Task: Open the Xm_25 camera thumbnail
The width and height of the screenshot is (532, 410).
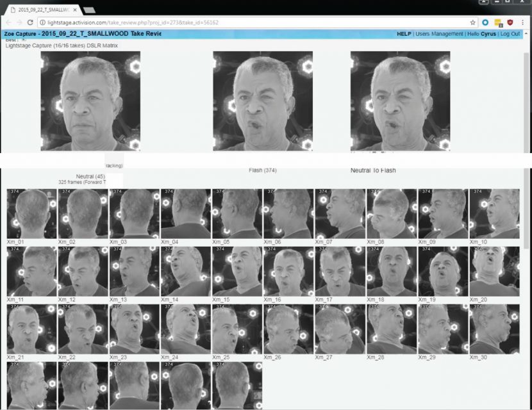Action: (237, 329)
